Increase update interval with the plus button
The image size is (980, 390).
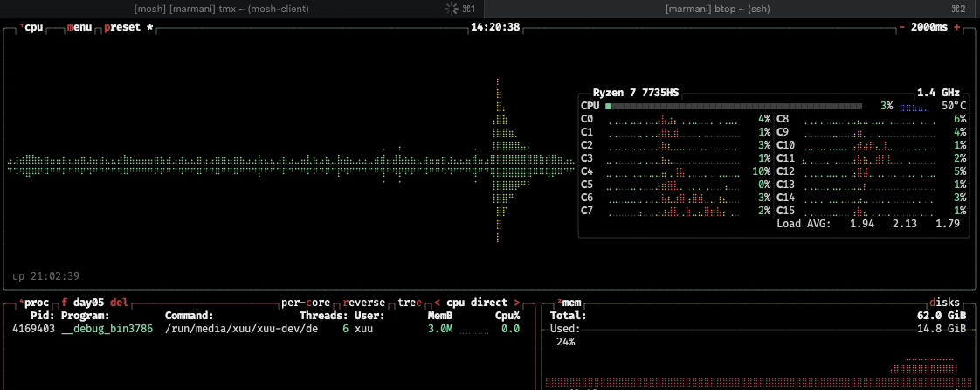(x=956, y=27)
